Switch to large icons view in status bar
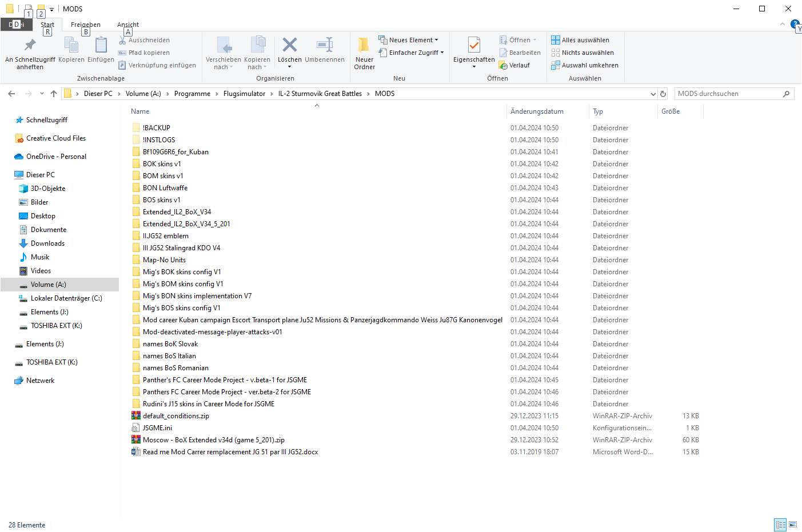 793,525
